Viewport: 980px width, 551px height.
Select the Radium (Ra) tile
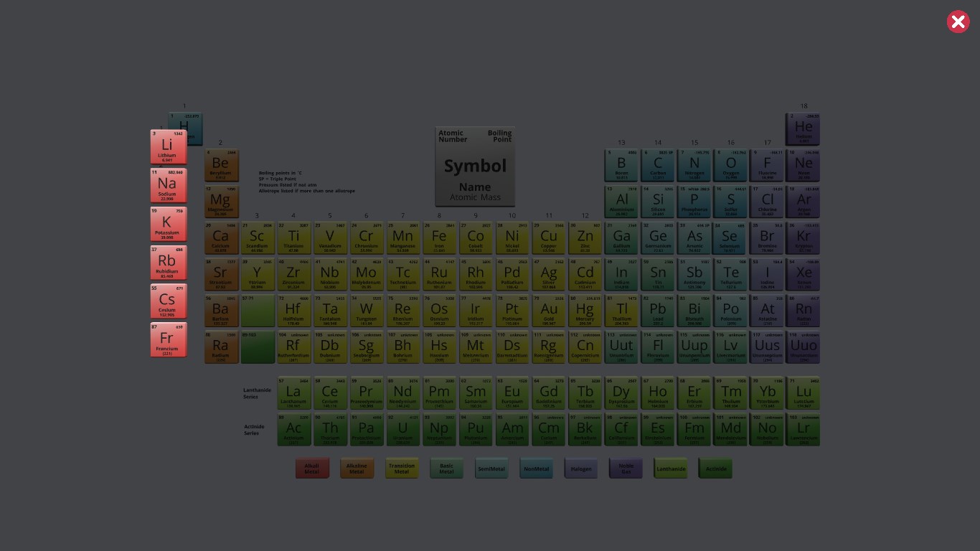click(x=221, y=348)
